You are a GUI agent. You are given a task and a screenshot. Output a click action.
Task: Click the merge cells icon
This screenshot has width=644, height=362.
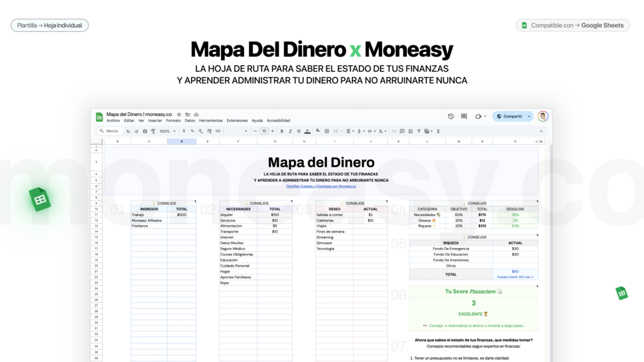pyautogui.click(x=336, y=131)
